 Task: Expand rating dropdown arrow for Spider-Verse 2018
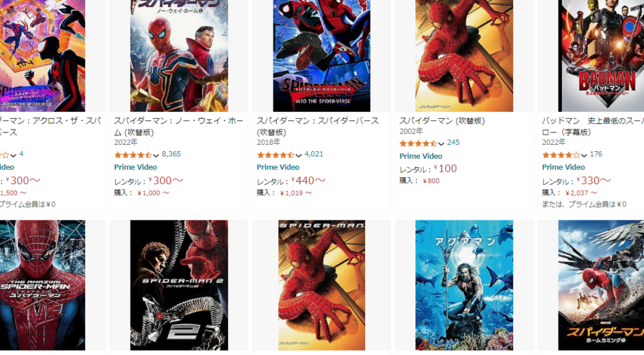pos(299,155)
